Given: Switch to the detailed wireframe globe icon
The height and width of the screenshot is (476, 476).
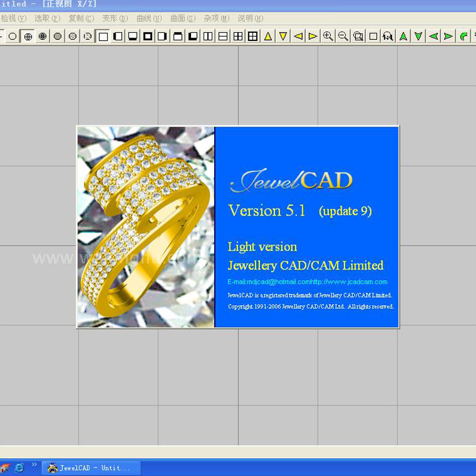Looking at the screenshot, I should tap(42, 36).
